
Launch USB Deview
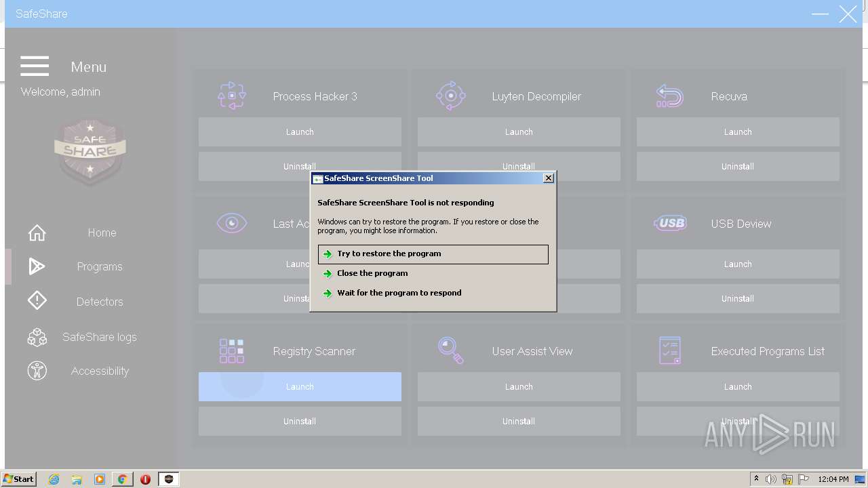pyautogui.click(x=738, y=264)
